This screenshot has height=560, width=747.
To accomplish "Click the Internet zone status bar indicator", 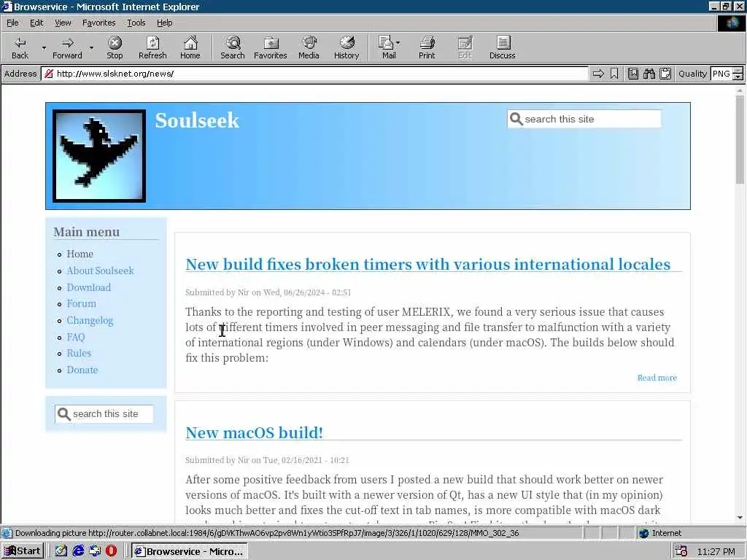I will tap(660, 533).
